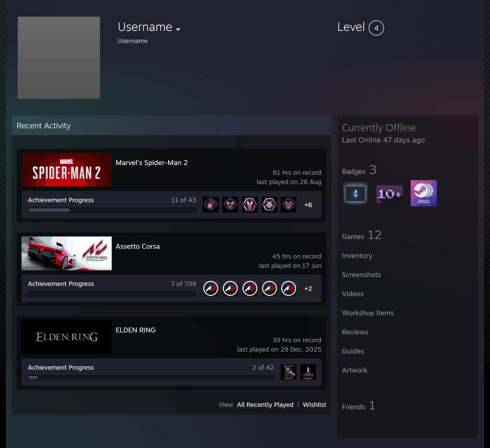
Task: Open the 10+ games badge
Action: pos(389,194)
